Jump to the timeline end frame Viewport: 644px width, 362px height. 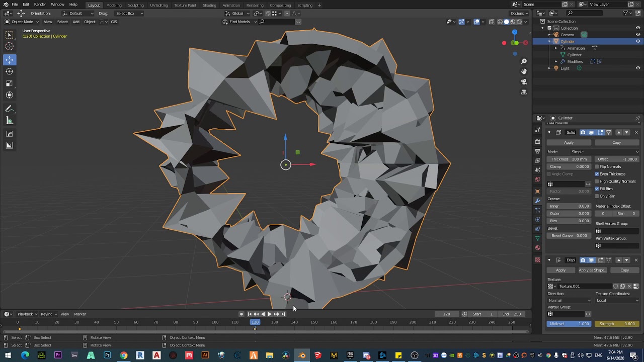pyautogui.click(x=283, y=314)
